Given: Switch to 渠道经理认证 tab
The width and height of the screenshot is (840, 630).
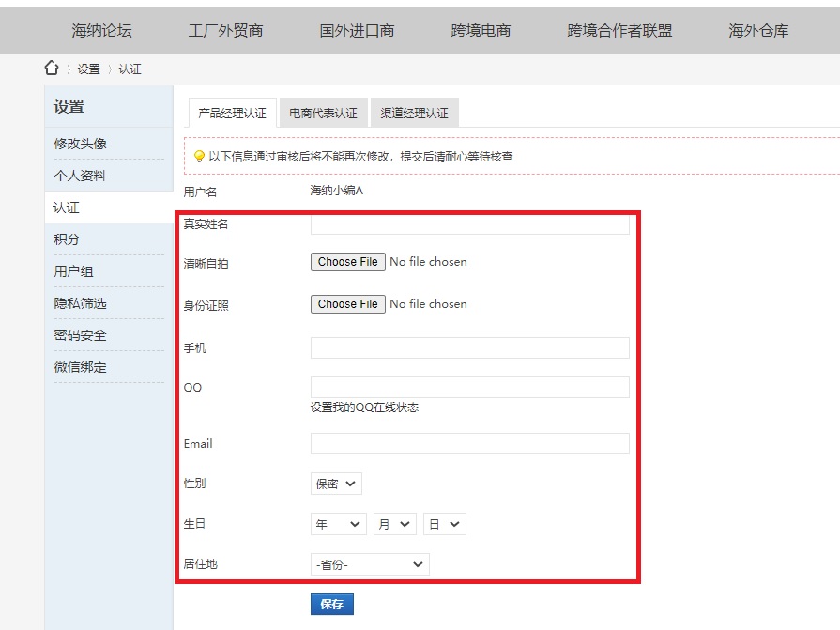Looking at the screenshot, I should click(414, 114).
